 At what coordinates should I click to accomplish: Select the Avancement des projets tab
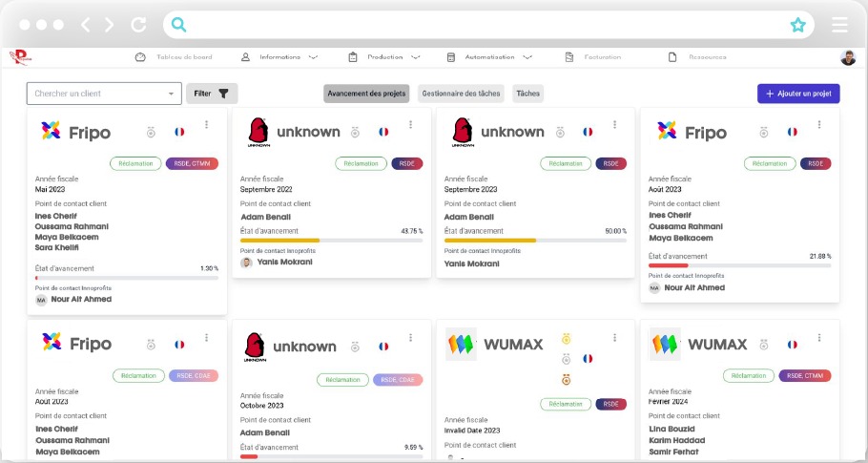366,94
